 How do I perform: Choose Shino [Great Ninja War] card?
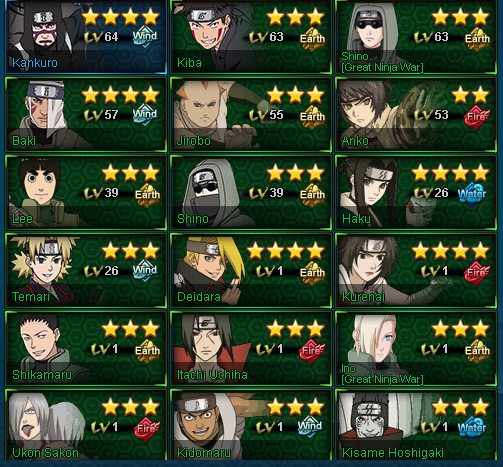(x=416, y=37)
